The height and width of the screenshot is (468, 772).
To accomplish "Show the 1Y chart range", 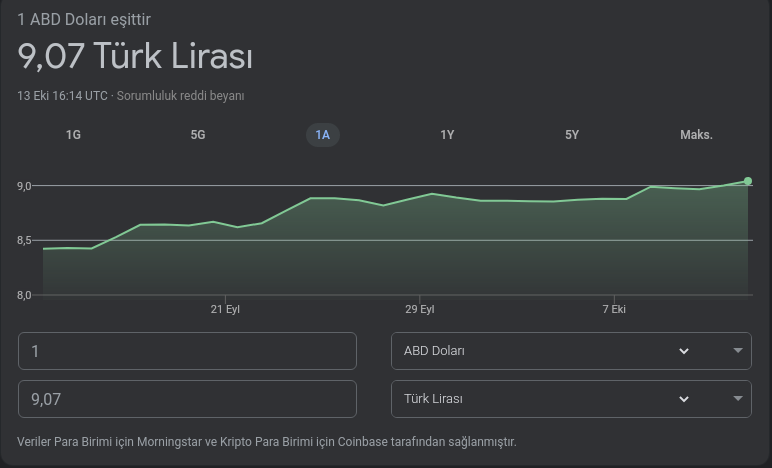I will point(447,135).
